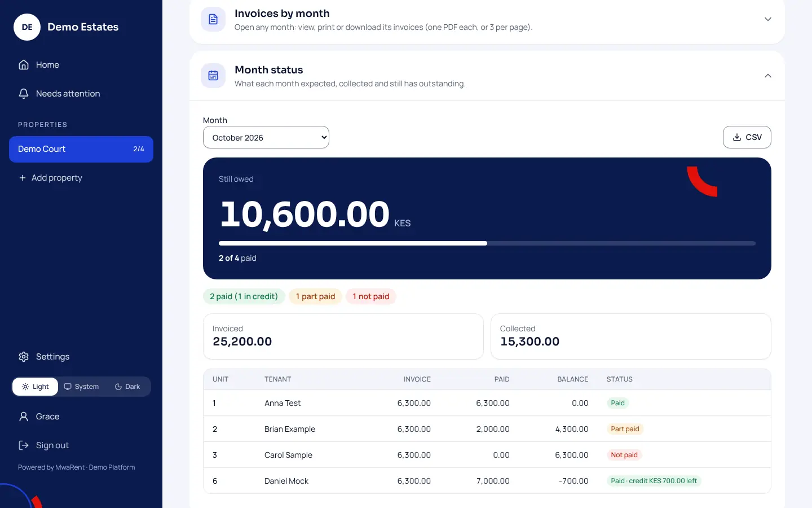Click the Month status calendar icon

coord(213,76)
